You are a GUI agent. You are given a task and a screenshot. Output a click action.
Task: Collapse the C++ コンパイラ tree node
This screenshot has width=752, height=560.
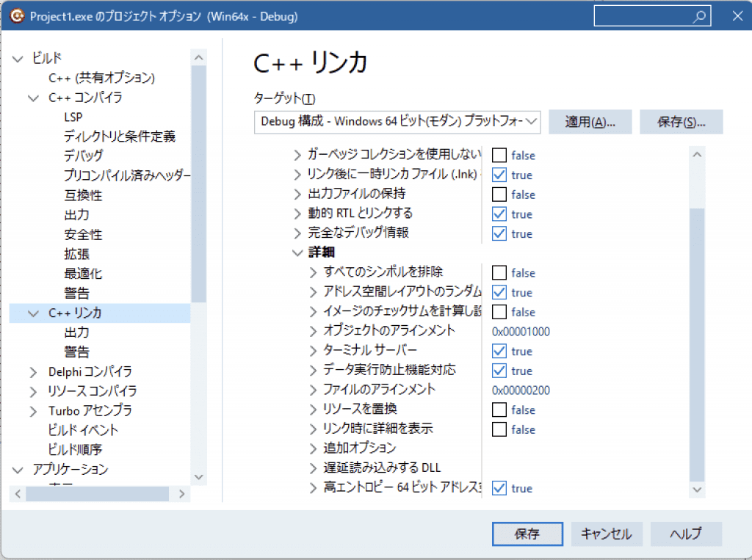tap(34, 98)
